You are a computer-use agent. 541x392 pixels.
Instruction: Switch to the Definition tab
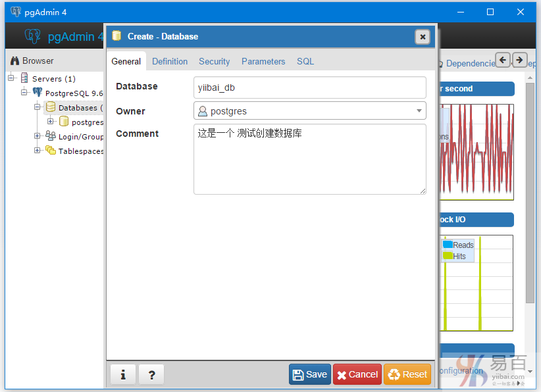point(170,61)
